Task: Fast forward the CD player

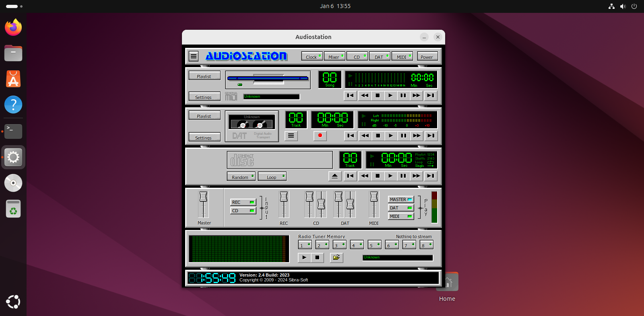Action: tap(416, 176)
